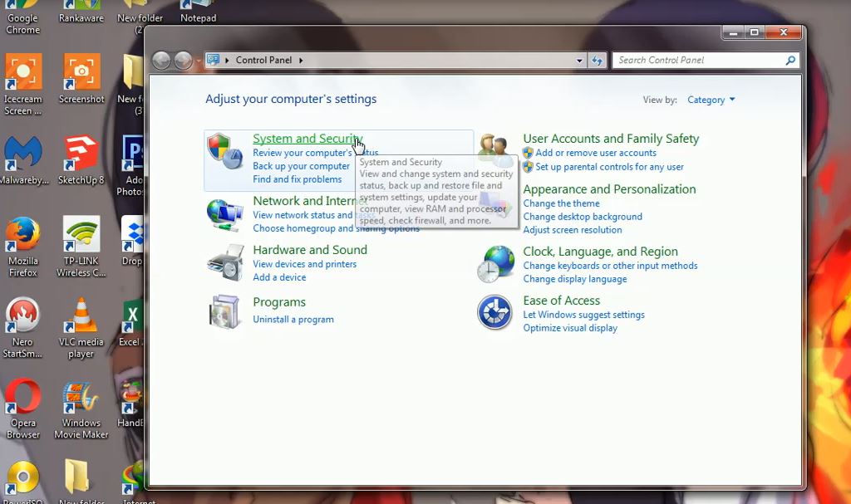The width and height of the screenshot is (851, 504).
Task: Click the Refresh button beside address bar
Action: coord(597,61)
